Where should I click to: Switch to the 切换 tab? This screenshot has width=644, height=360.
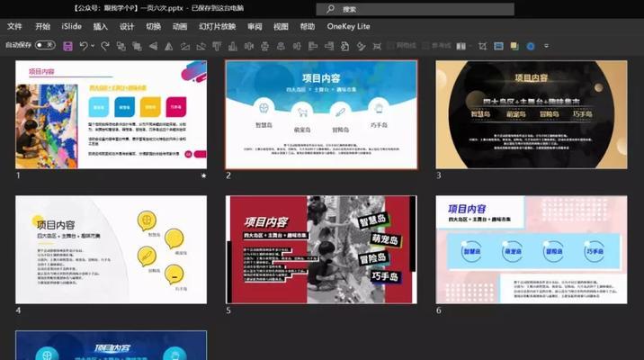tap(153, 26)
